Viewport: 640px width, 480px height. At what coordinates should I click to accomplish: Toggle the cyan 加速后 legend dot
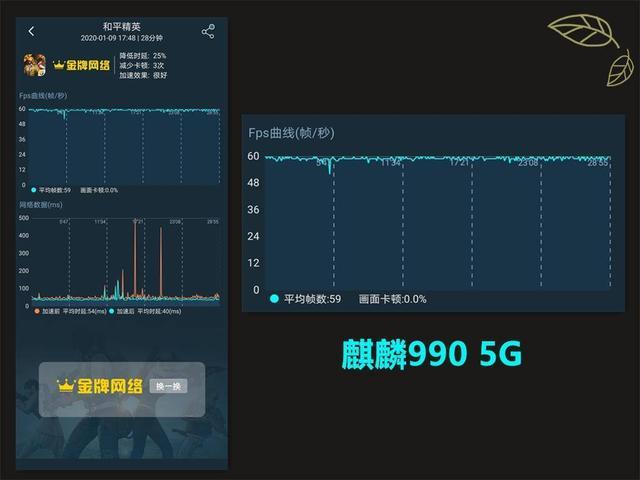pyautogui.click(x=111, y=311)
